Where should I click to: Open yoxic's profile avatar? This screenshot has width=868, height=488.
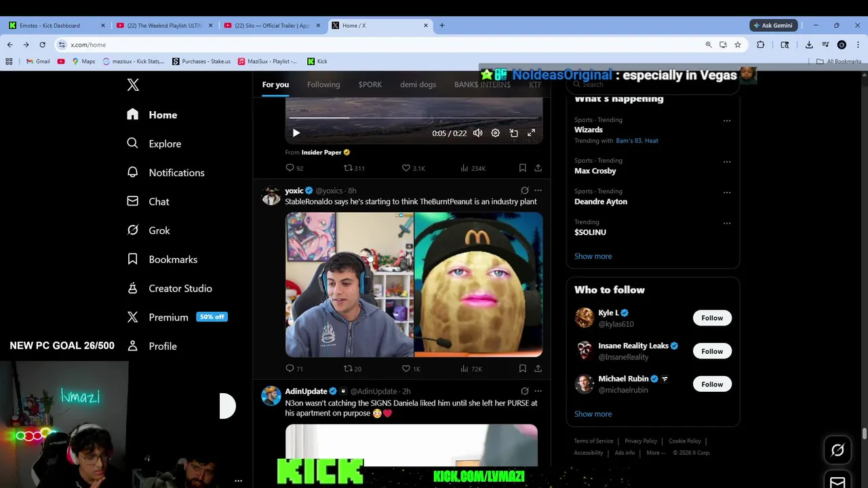[x=271, y=196]
